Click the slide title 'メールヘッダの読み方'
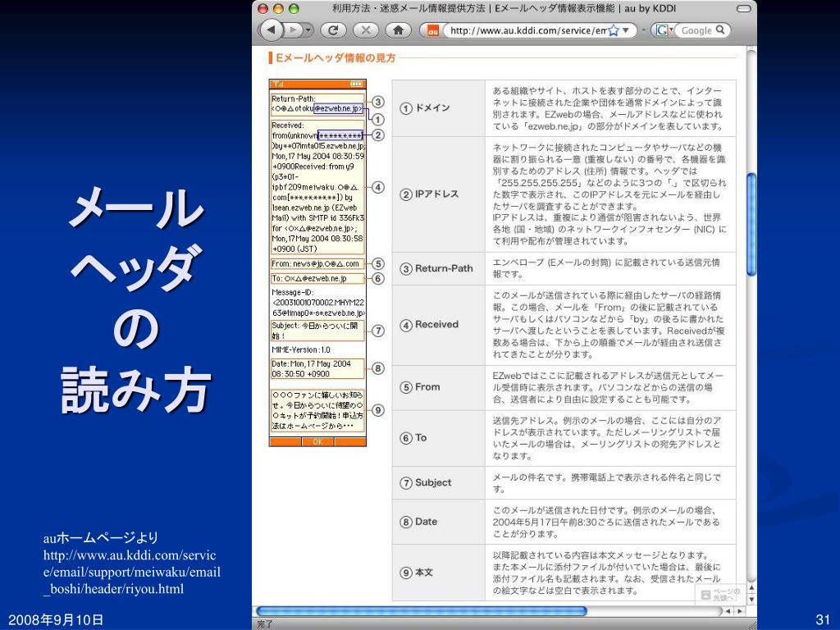Viewport: 840px width, 630px height. tap(136, 299)
